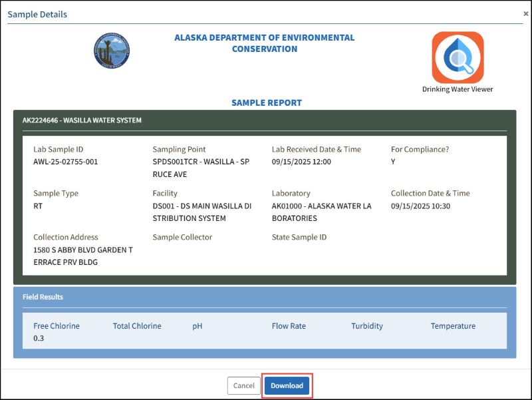Click the Sample Type value RT
This screenshot has height=400, width=532.
[39, 206]
